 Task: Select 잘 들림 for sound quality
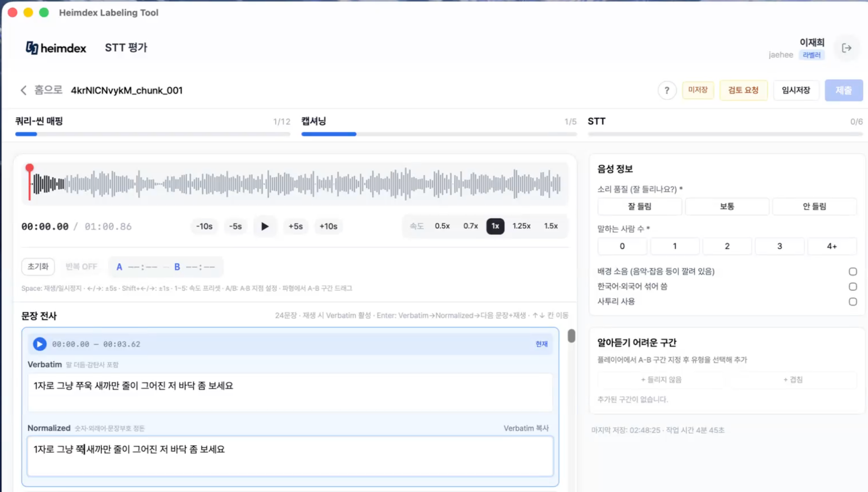pos(639,207)
